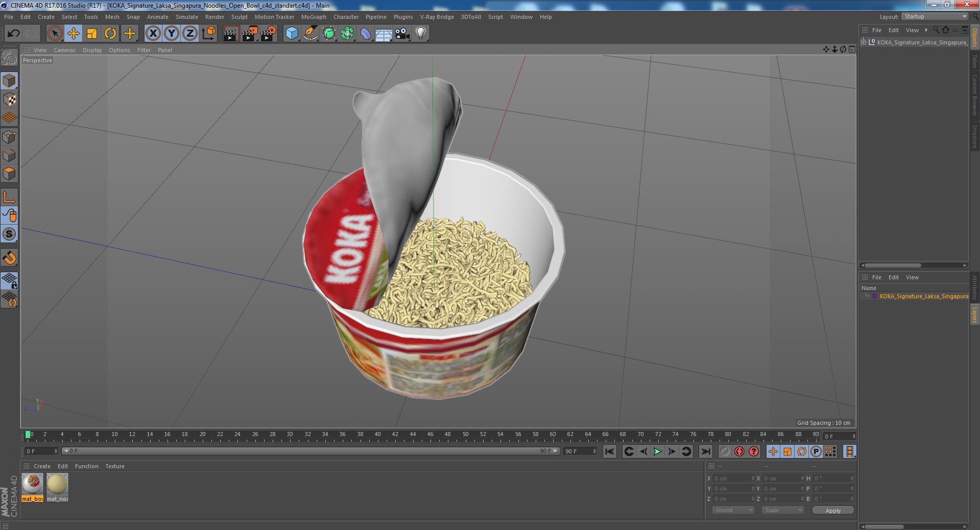The height and width of the screenshot is (530, 980).
Task: Open Material Manager Create menu
Action: tap(42, 466)
